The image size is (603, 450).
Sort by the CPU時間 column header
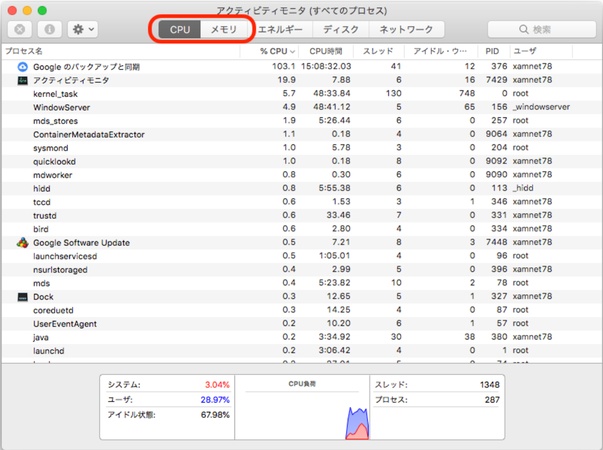point(326,51)
